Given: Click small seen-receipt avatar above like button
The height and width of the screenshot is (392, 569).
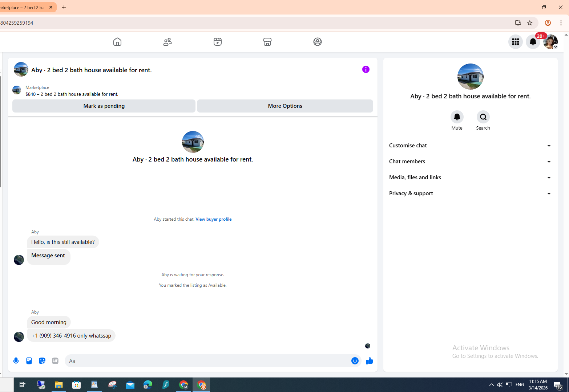Looking at the screenshot, I should tap(368, 346).
